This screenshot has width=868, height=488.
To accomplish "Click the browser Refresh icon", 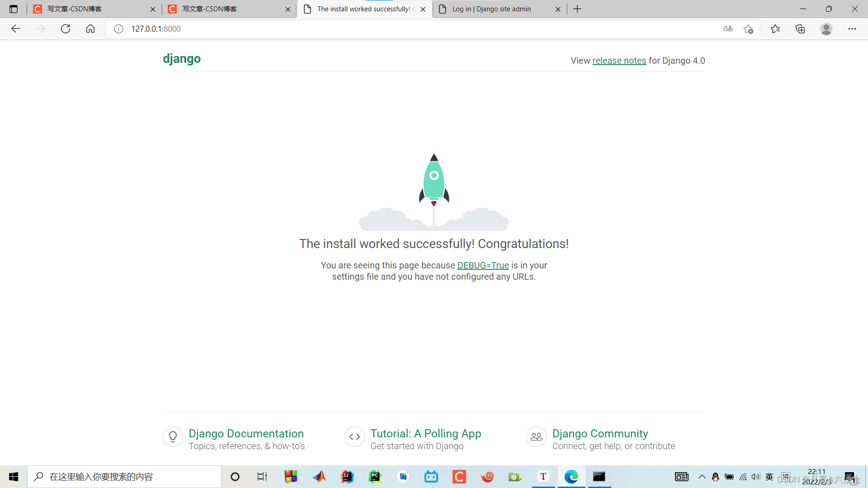I will click(66, 29).
